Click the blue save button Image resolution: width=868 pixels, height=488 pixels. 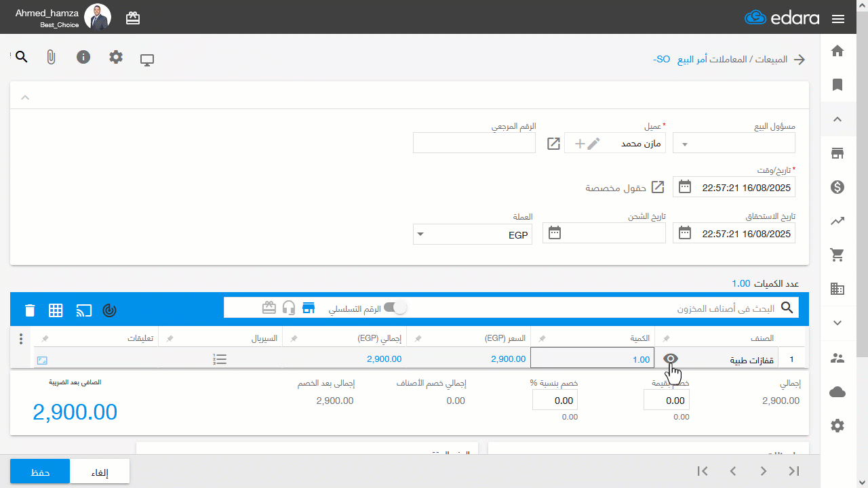tap(40, 472)
